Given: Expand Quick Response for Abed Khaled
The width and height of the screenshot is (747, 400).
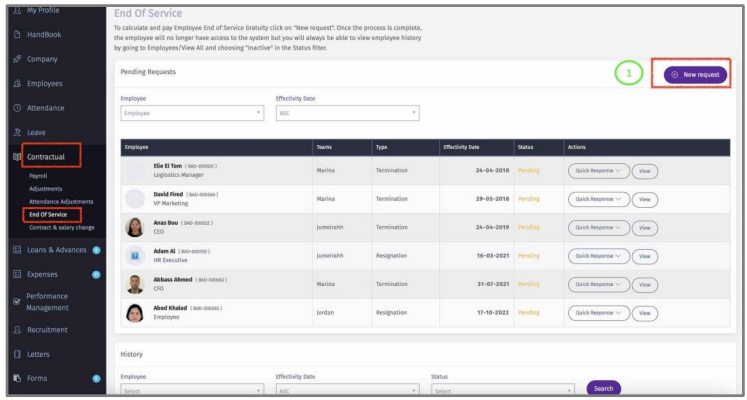Looking at the screenshot, I should pos(598,313).
